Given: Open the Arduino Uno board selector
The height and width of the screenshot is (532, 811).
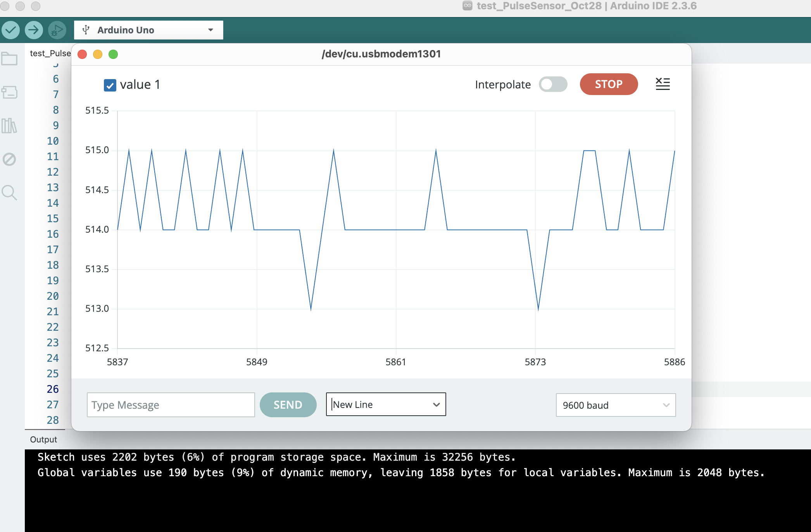Looking at the screenshot, I should coord(148,30).
